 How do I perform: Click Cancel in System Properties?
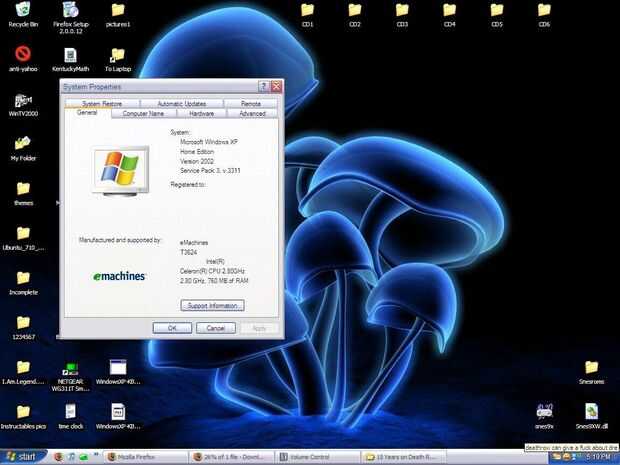[215, 328]
